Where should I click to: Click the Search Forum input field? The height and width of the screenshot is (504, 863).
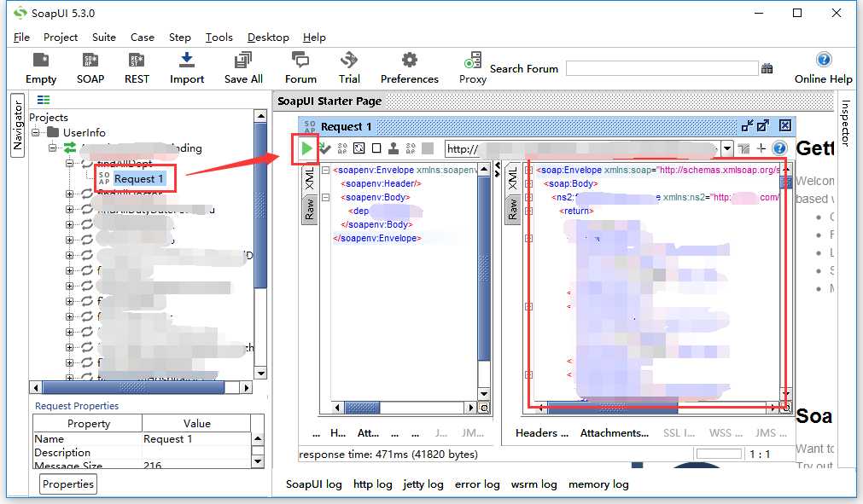point(662,69)
